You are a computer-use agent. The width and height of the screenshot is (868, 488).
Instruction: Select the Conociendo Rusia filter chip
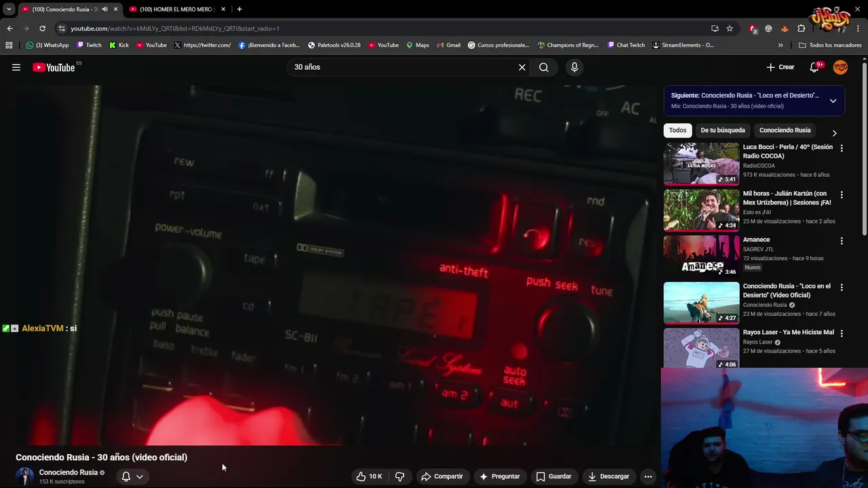click(785, 130)
